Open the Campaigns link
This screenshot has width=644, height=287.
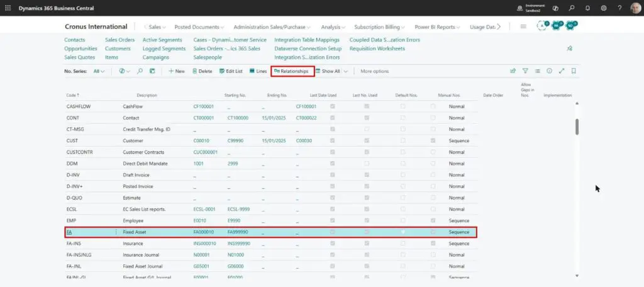pyautogui.click(x=156, y=57)
